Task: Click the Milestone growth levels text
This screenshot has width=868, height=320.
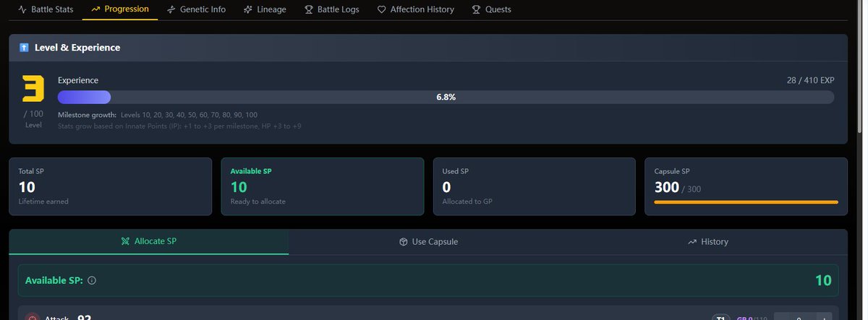Action: coord(158,115)
